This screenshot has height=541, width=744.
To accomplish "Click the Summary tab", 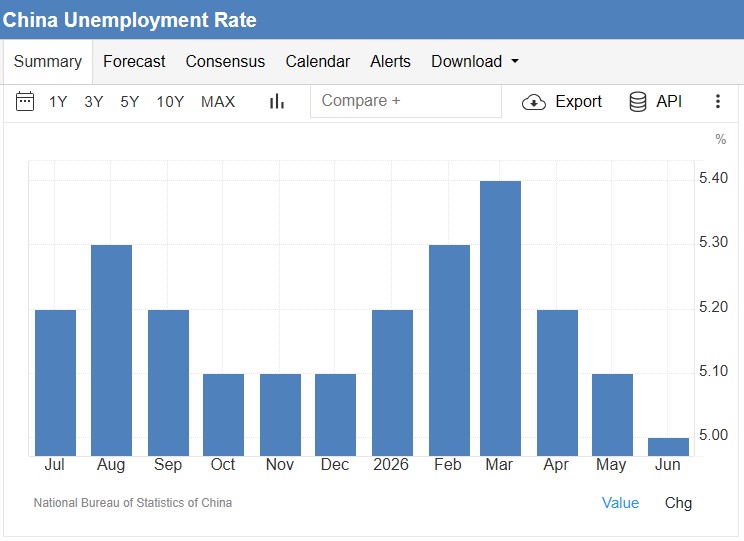I will tap(47, 61).
